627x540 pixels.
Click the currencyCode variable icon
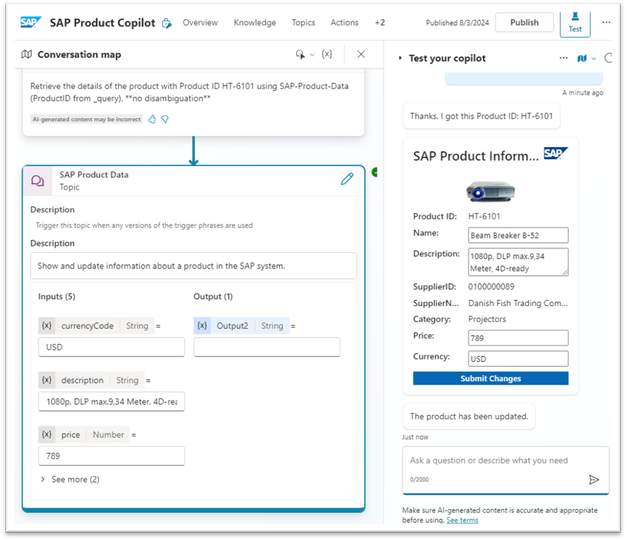tap(47, 326)
